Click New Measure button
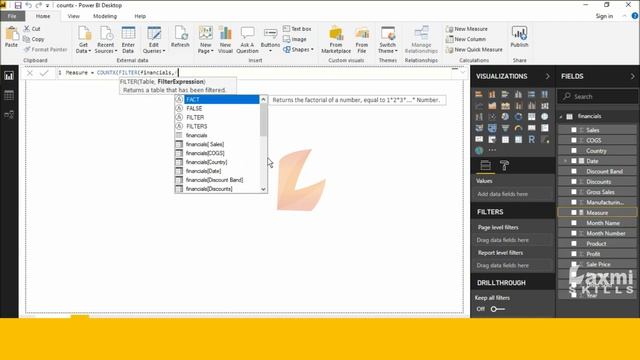This screenshot has height=360, width=640. [467, 29]
